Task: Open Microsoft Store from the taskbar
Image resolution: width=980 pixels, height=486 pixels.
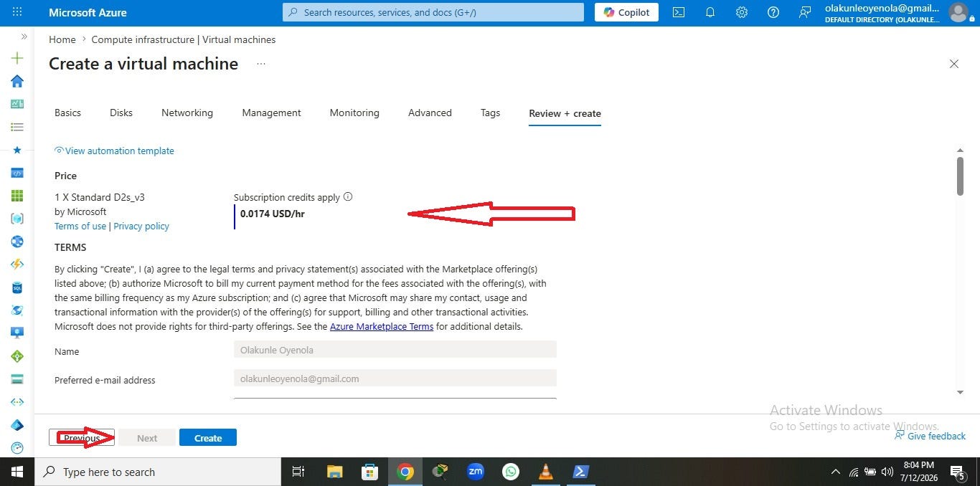Action: tap(369, 472)
